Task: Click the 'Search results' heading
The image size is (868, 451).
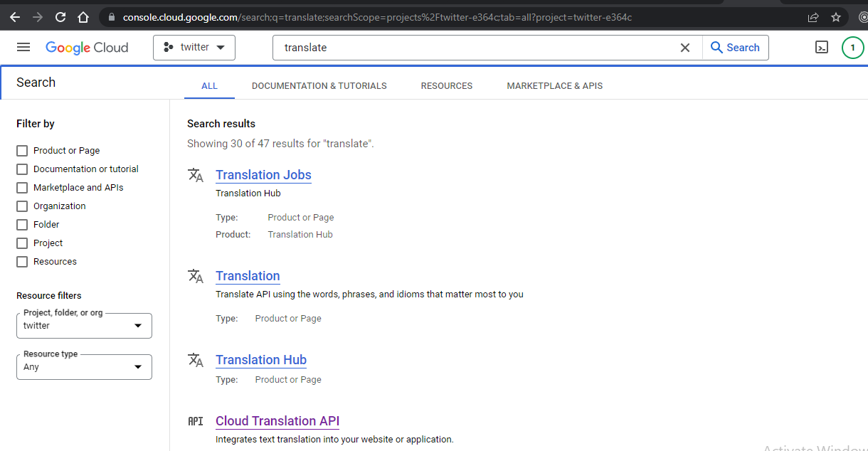Action: (x=221, y=124)
